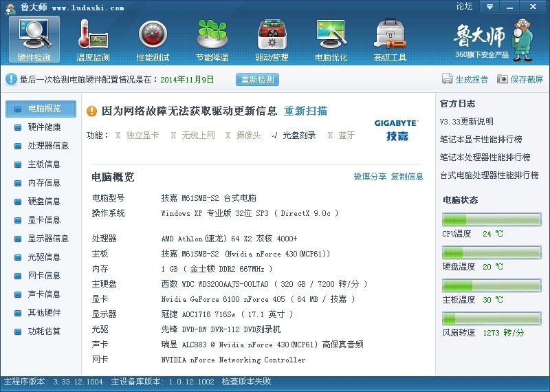Click the 保存截屏 camera icon
The image size is (550, 392).
coord(503,79)
